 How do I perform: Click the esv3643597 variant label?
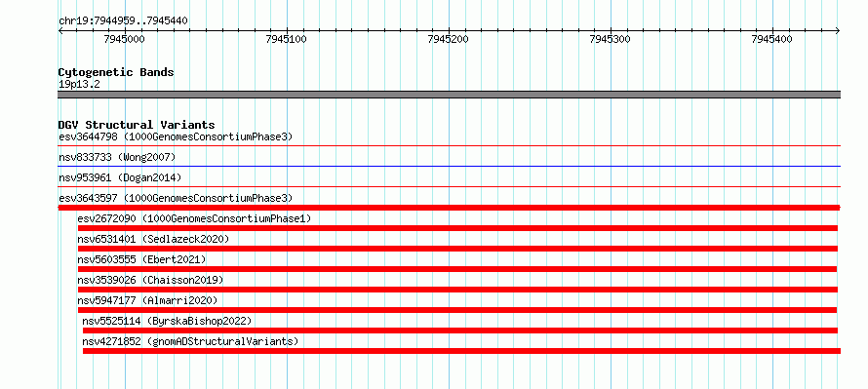tap(176, 198)
